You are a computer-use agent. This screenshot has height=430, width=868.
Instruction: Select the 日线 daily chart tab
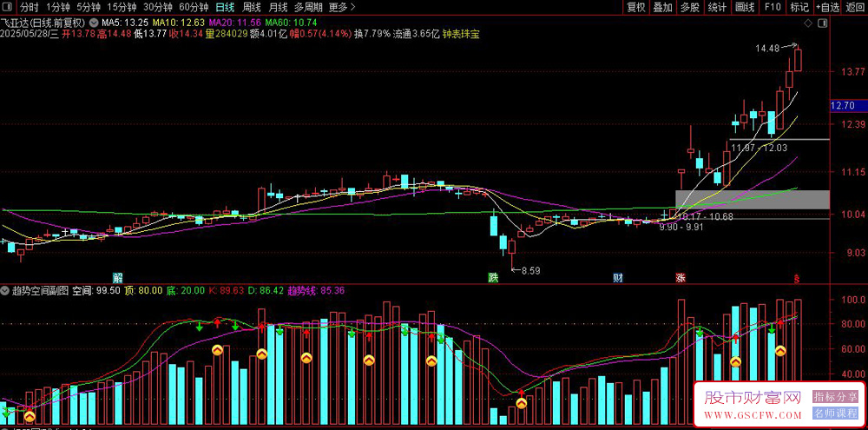pyautogui.click(x=225, y=7)
